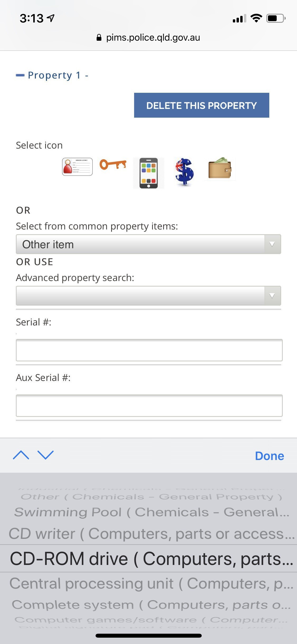Select the driver's licence icon
Image resolution: width=297 pixels, height=644 pixels.
coord(77,167)
